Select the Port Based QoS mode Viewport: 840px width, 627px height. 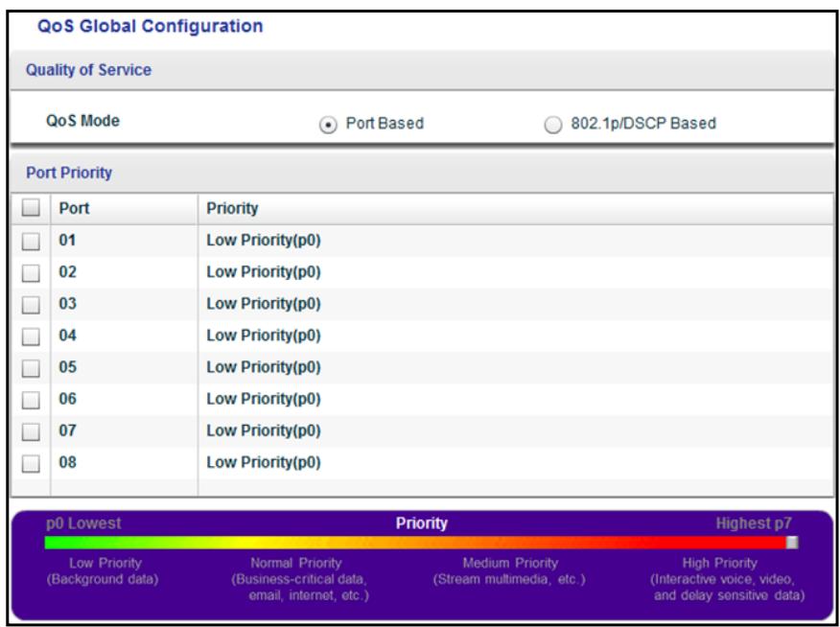click(327, 126)
